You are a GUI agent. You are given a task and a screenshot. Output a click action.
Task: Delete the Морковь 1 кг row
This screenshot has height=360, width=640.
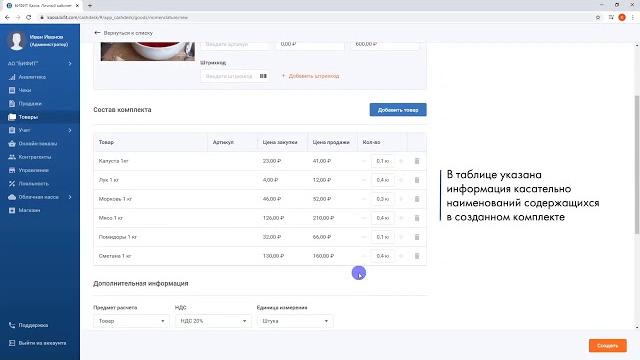[417, 199]
